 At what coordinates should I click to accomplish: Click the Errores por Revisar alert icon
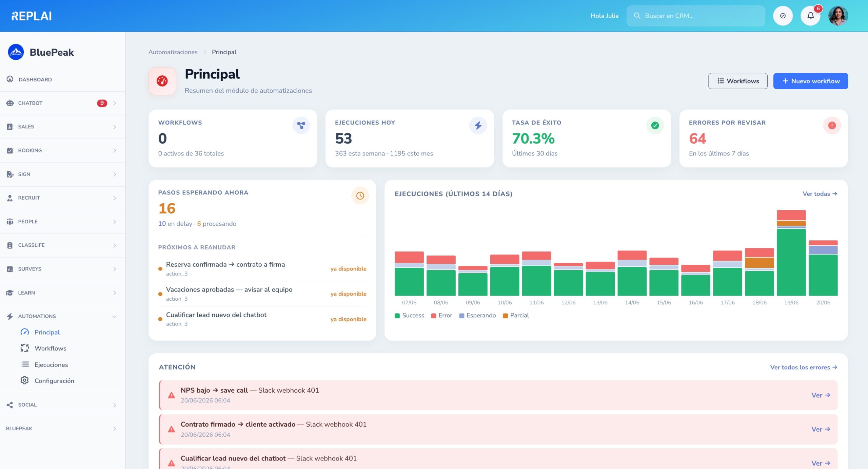point(832,126)
